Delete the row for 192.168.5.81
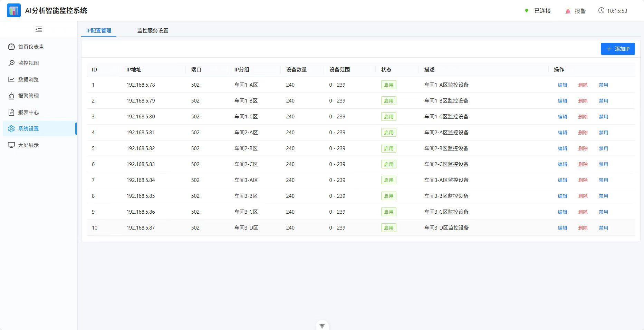This screenshot has width=644, height=330. (x=583, y=133)
